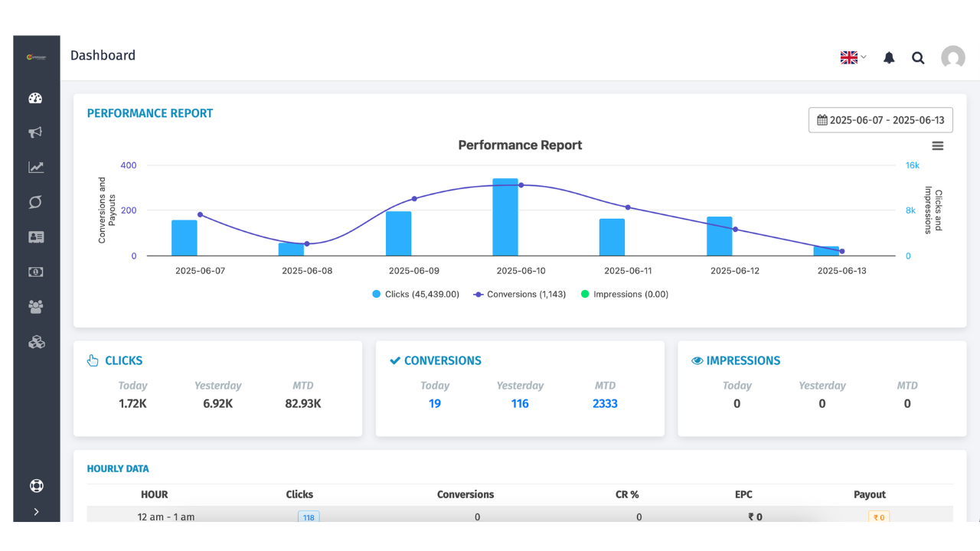
Task: Click the user profile avatar
Action: coord(953,57)
